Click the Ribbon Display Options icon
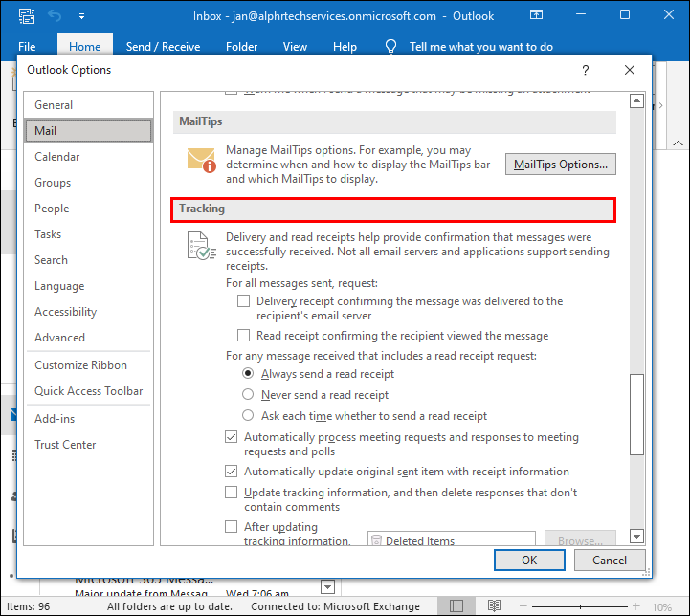The width and height of the screenshot is (690, 616). coord(536,15)
